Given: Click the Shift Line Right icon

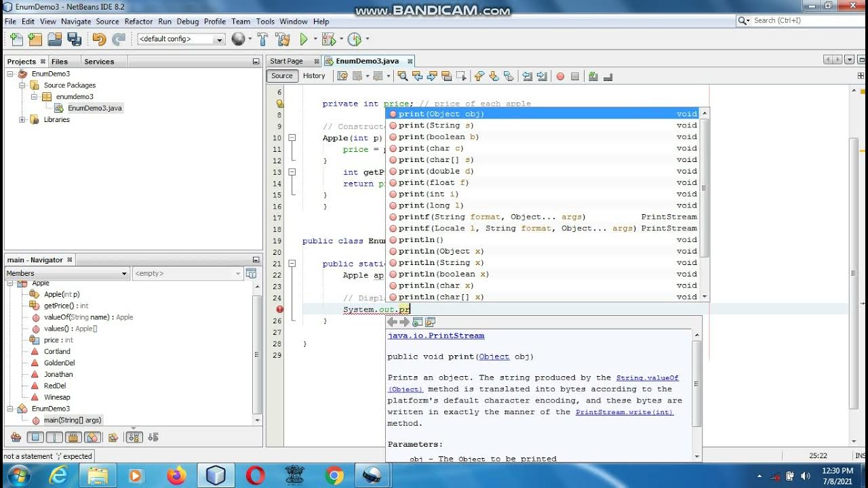Looking at the screenshot, I should click(542, 76).
